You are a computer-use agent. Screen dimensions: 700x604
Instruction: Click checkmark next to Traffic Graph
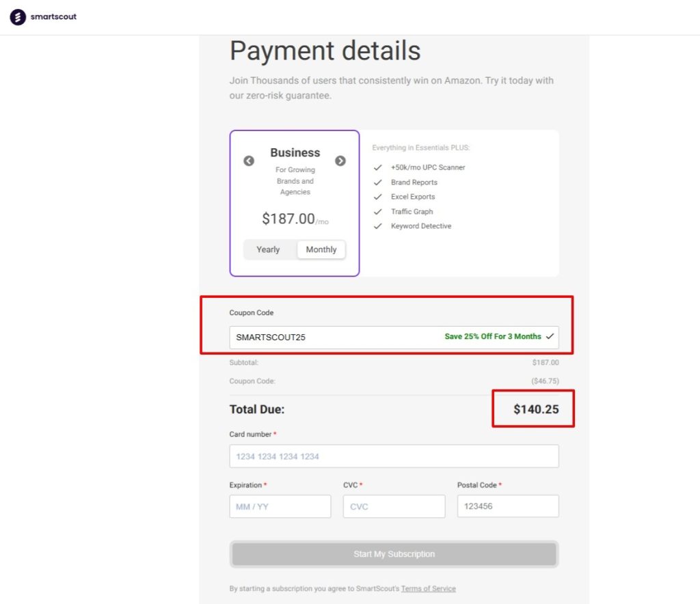tap(378, 212)
